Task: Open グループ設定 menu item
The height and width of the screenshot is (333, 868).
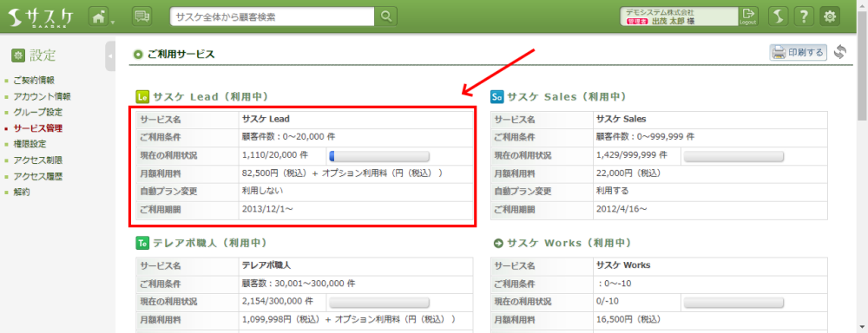Action: (x=37, y=112)
